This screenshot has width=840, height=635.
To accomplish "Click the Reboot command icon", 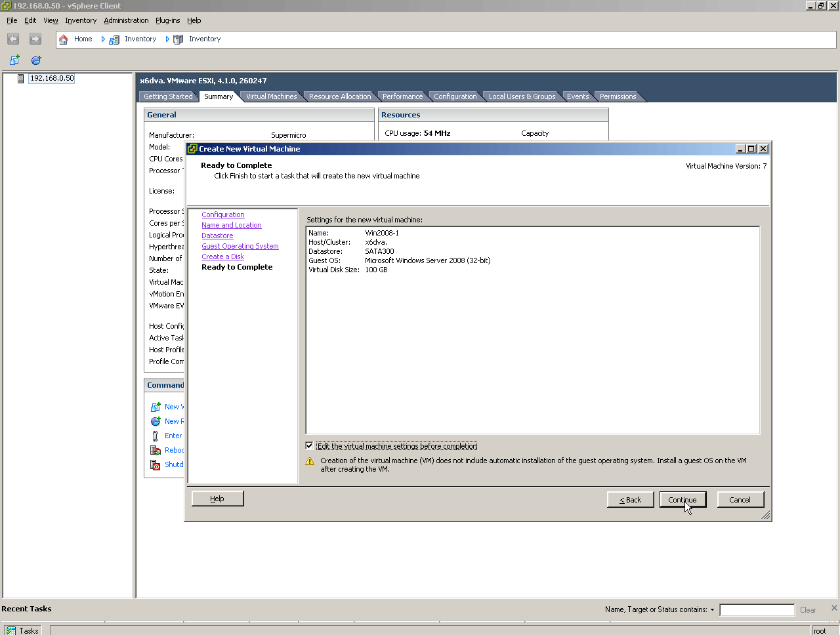I will coord(156,450).
